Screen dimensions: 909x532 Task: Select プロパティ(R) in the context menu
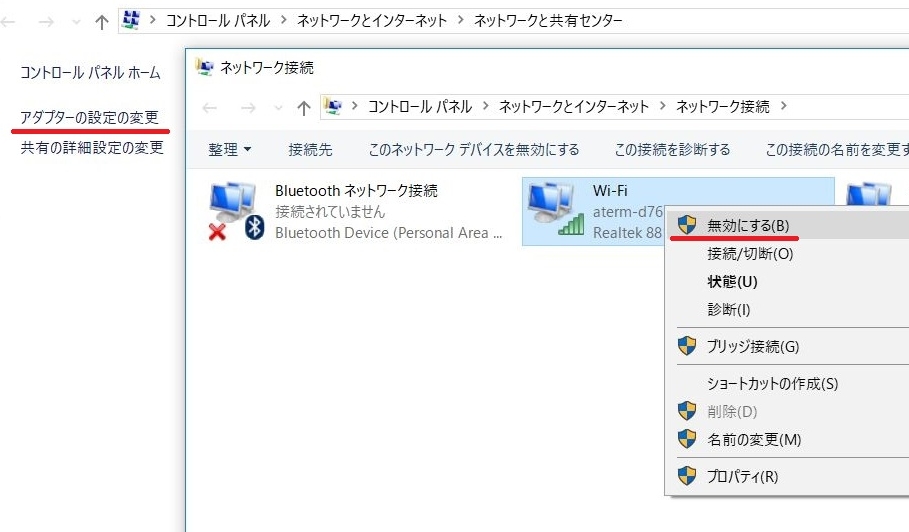741,476
